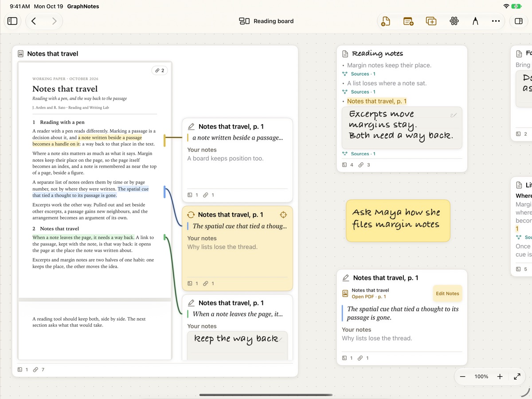Select blue highlight marker on PDF margin
The height and width of the screenshot is (399, 532).
(x=164, y=192)
